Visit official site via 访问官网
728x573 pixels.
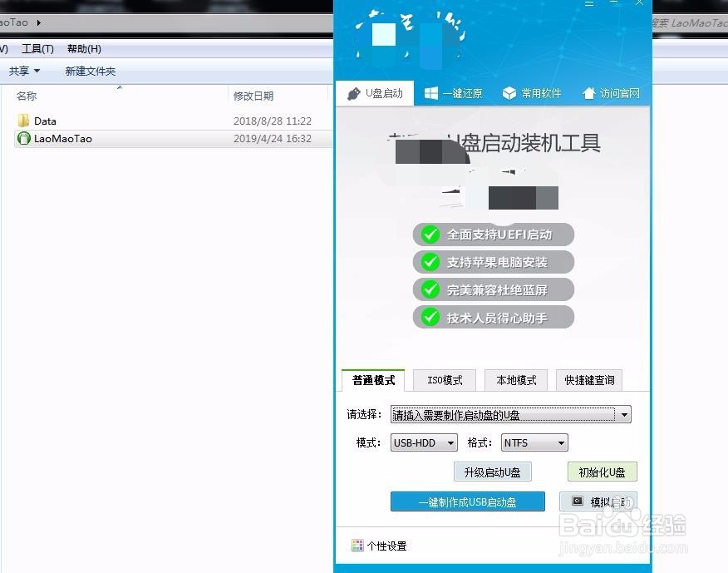tap(611, 93)
